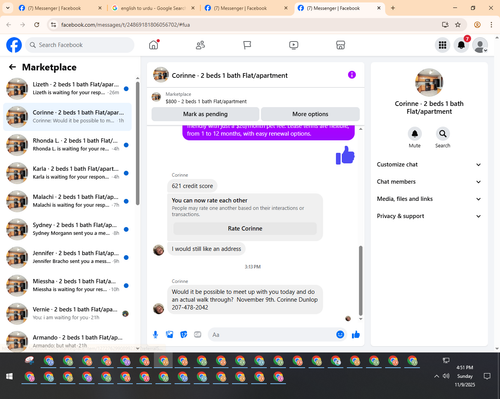Choose a GIF icon in composer
The image size is (500, 399).
198,334
